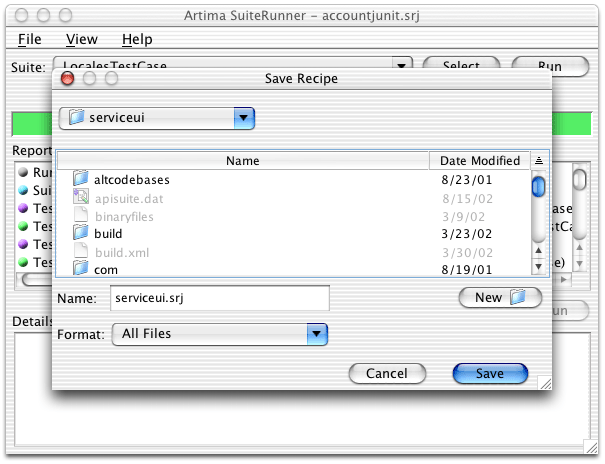Open the File menu
Screen dimensions: 605x464
(30, 39)
